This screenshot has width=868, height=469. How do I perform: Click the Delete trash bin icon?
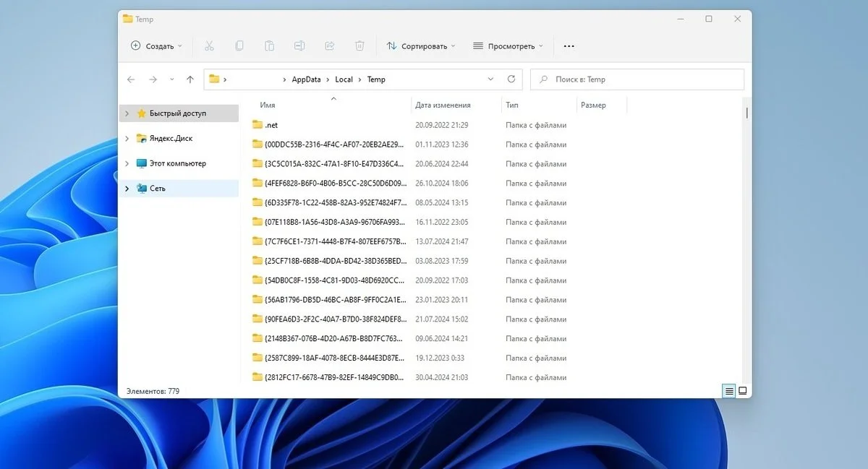359,46
